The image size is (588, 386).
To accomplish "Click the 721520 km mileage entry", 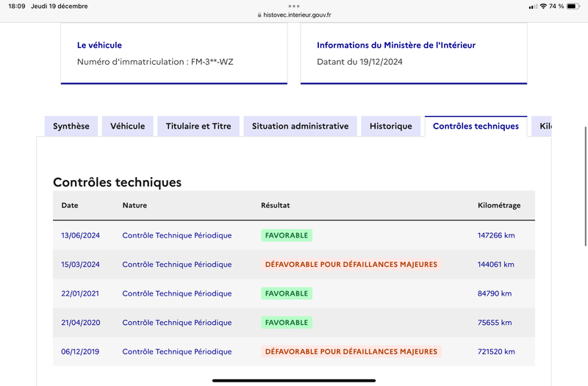I will pos(496,351).
